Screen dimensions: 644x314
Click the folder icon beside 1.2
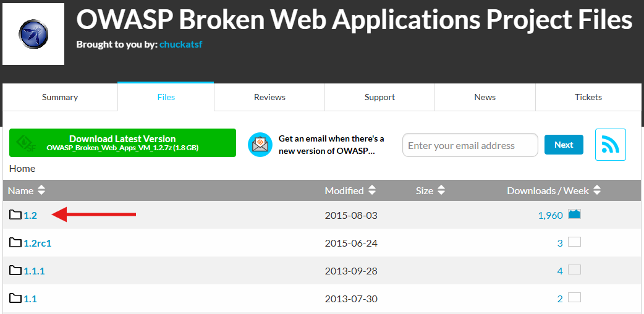[x=15, y=214]
